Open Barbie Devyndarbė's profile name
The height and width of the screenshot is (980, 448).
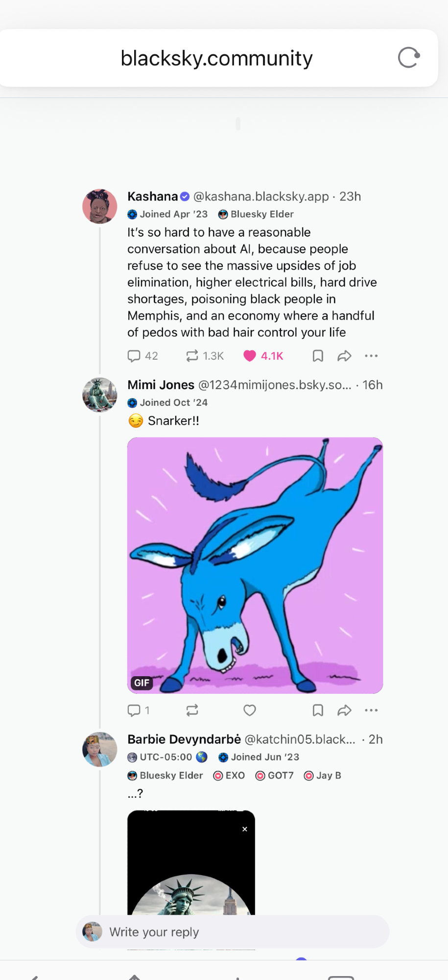(184, 739)
